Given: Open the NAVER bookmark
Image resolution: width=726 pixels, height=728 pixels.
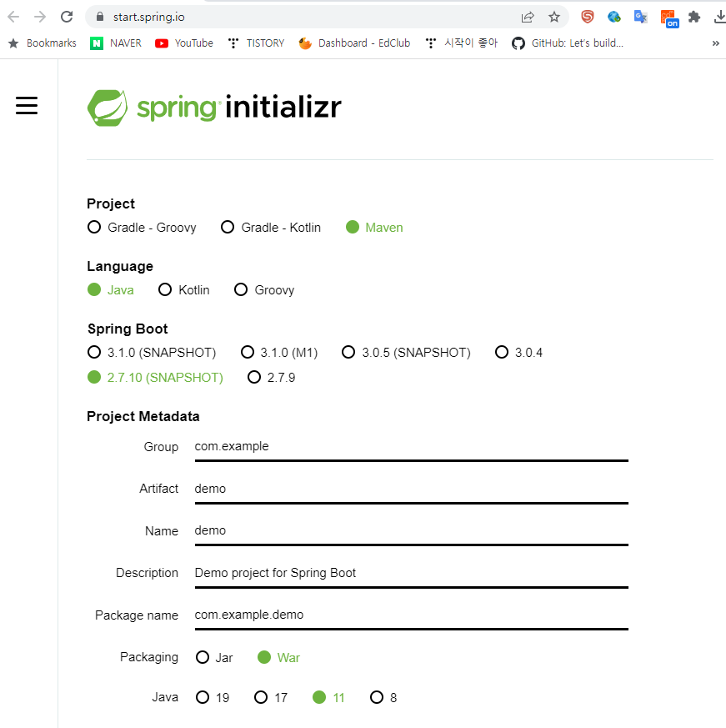Looking at the screenshot, I should click(116, 43).
